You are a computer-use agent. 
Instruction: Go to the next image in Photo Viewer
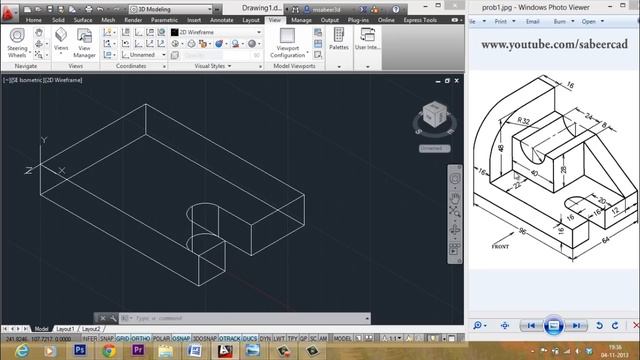click(x=576, y=325)
